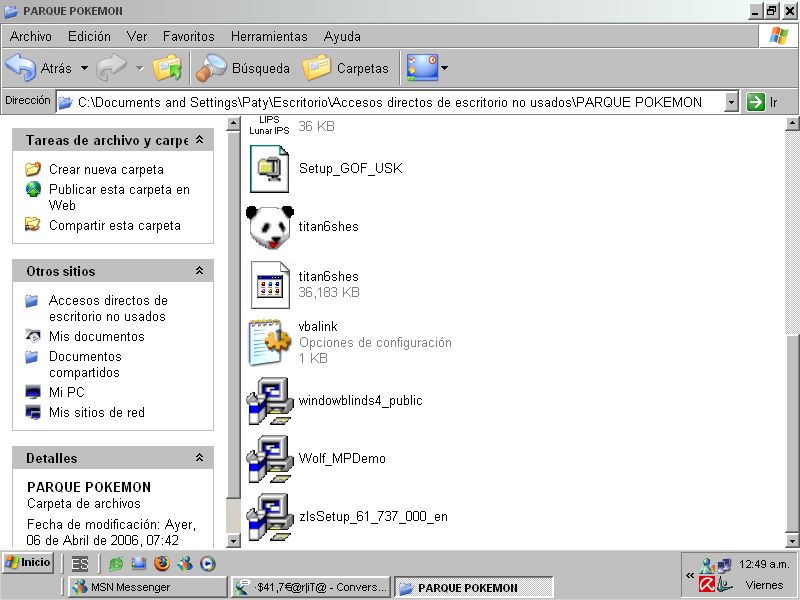The image size is (800, 600).
Task: Click the Setup_GOF_USK file name
Action: (x=351, y=168)
